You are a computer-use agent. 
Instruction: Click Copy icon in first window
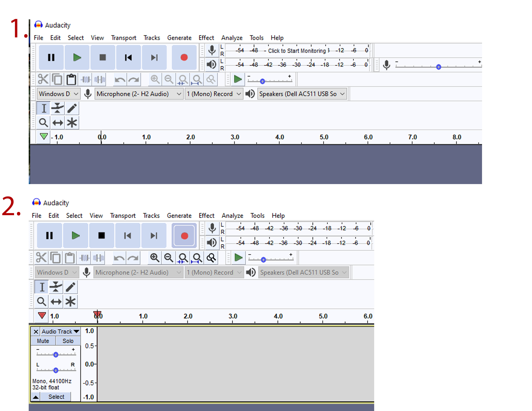pos(57,79)
